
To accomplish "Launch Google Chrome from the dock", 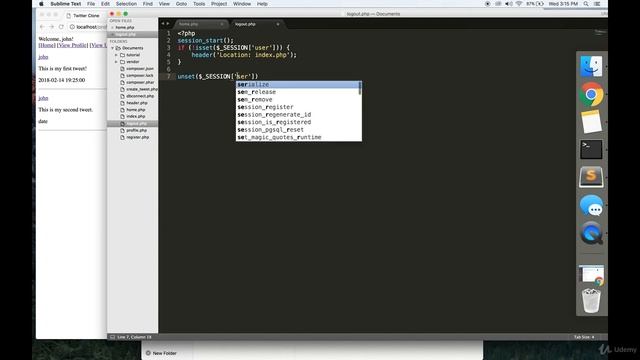I will click(591, 94).
